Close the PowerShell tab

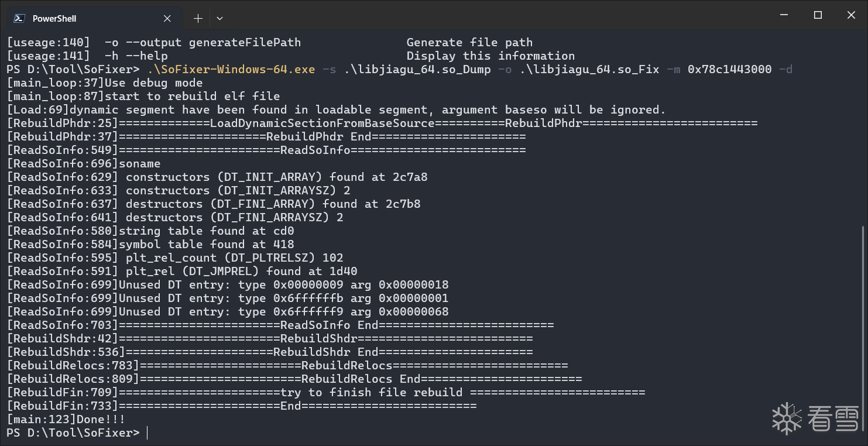point(167,19)
